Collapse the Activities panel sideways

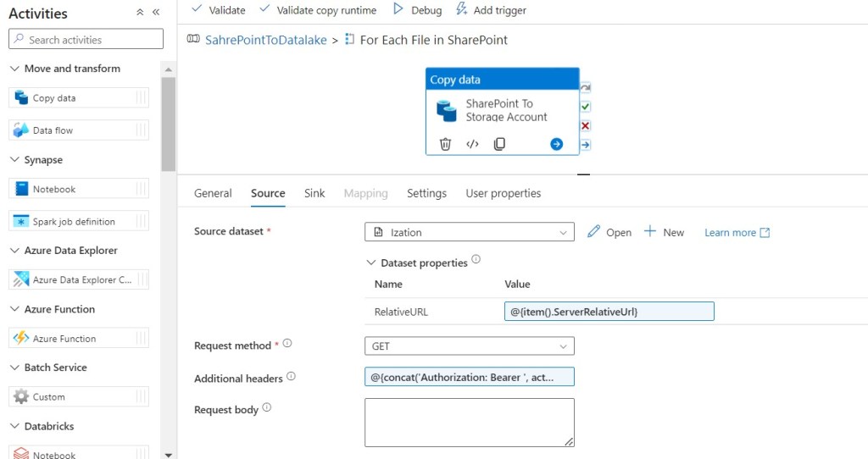(156, 13)
